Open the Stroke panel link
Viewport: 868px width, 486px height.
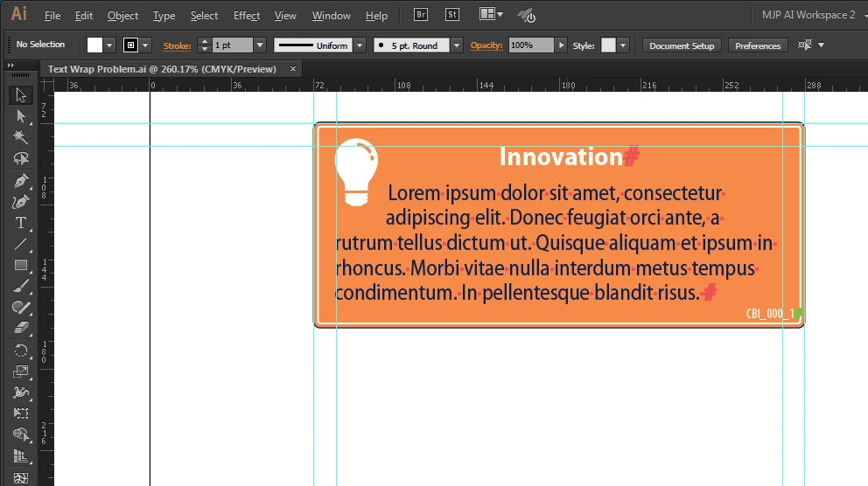[x=177, y=45]
